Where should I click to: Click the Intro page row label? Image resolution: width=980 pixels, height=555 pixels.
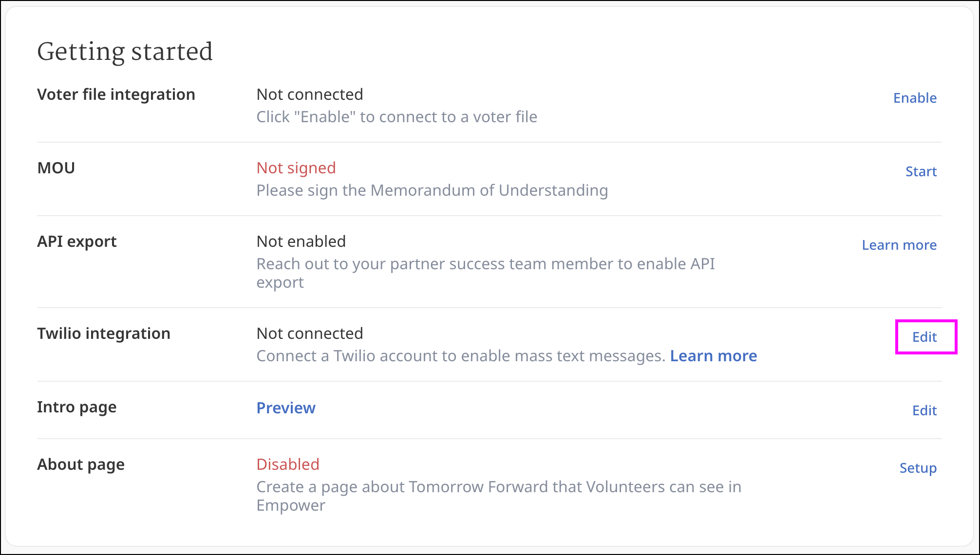pyautogui.click(x=77, y=407)
